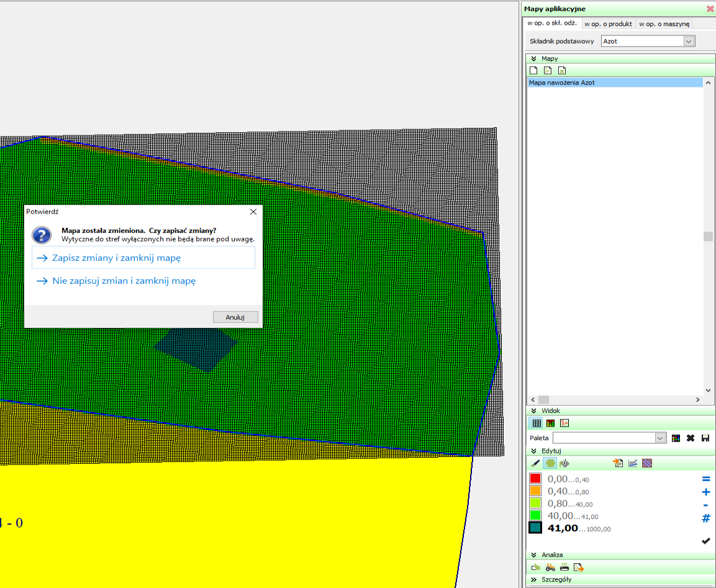Click the Anuluj button

tap(235, 317)
